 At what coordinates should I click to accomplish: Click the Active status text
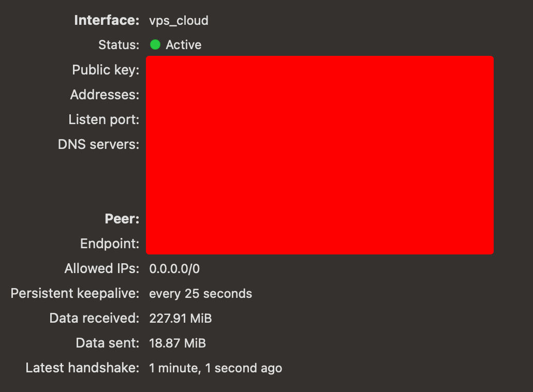[184, 45]
